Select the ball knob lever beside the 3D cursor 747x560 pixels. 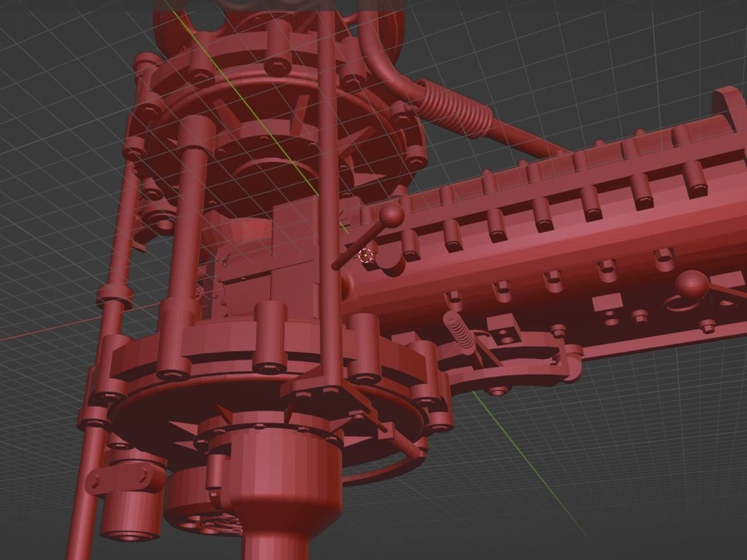pyautogui.click(x=369, y=235)
